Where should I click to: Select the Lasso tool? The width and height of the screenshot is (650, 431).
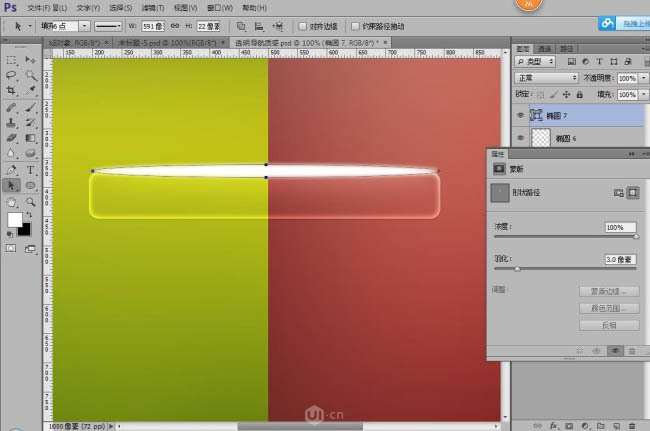(x=11, y=75)
